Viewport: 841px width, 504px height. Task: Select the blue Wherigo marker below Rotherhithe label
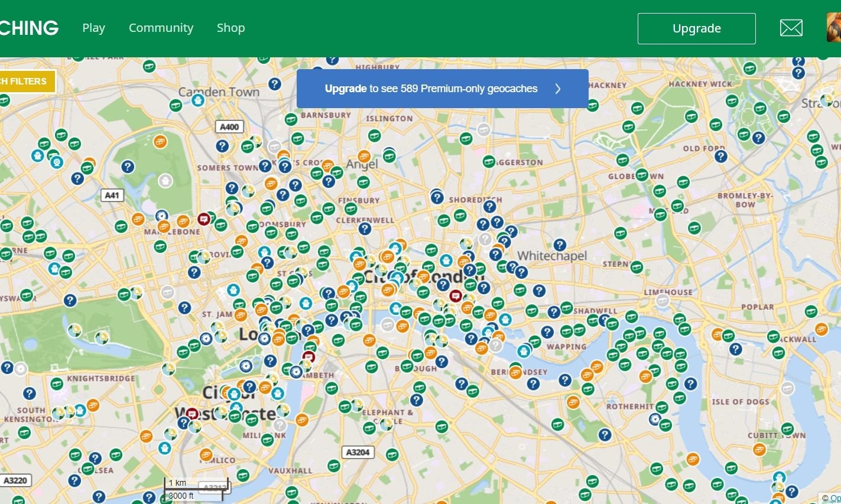pyautogui.click(x=655, y=419)
